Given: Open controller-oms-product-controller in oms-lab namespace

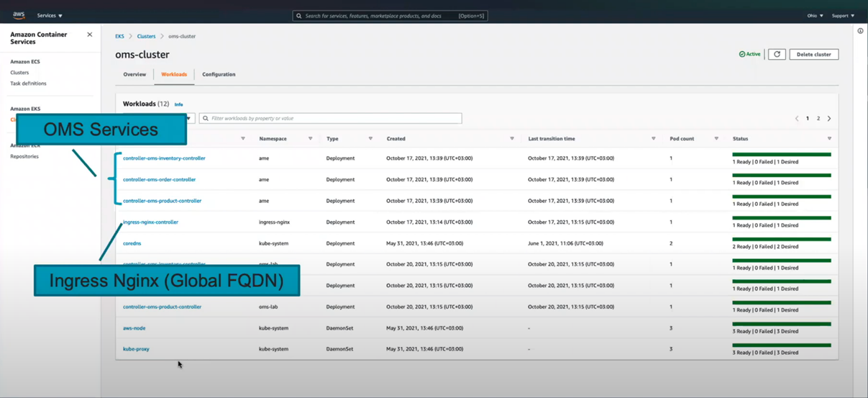Looking at the screenshot, I should tap(162, 307).
